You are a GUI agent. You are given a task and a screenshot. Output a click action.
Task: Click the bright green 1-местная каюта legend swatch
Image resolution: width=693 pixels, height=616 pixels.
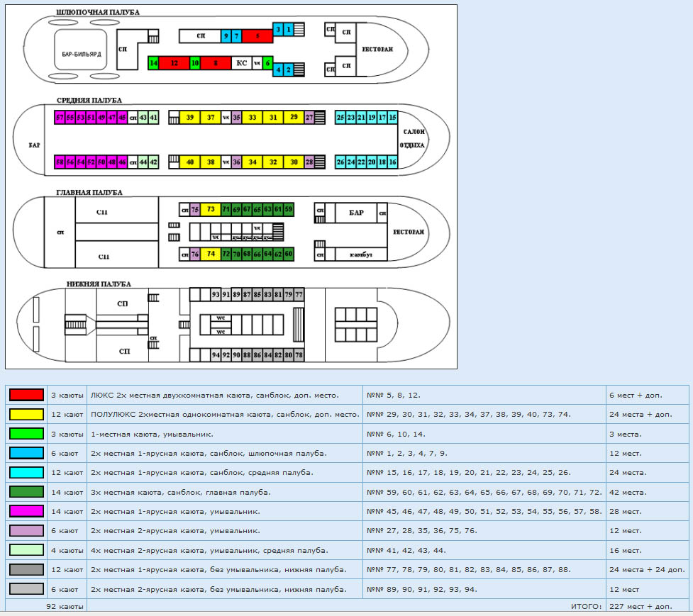[x=26, y=434]
